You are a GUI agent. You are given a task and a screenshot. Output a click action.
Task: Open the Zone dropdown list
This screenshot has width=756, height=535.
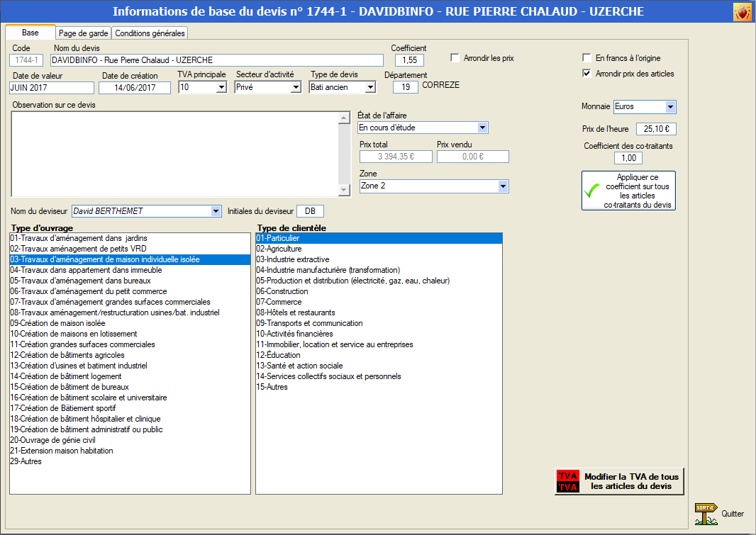pos(503,186)
